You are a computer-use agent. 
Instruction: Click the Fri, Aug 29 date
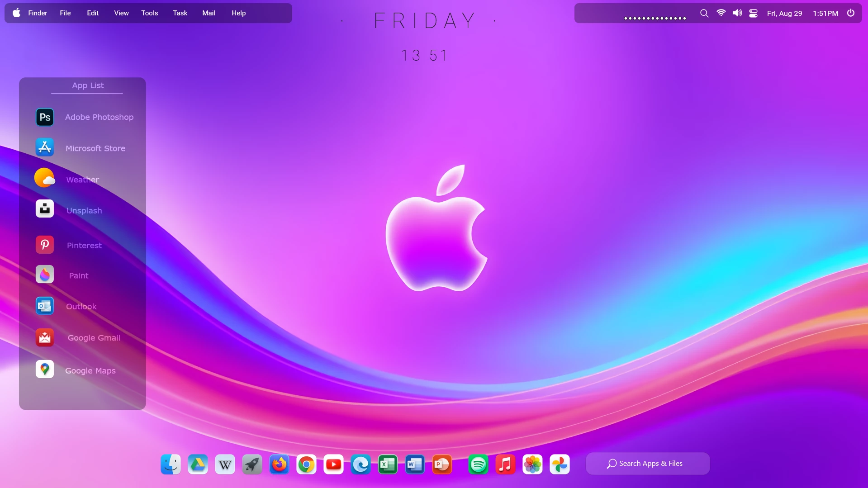pyautogui.click(x=784, y=14)
